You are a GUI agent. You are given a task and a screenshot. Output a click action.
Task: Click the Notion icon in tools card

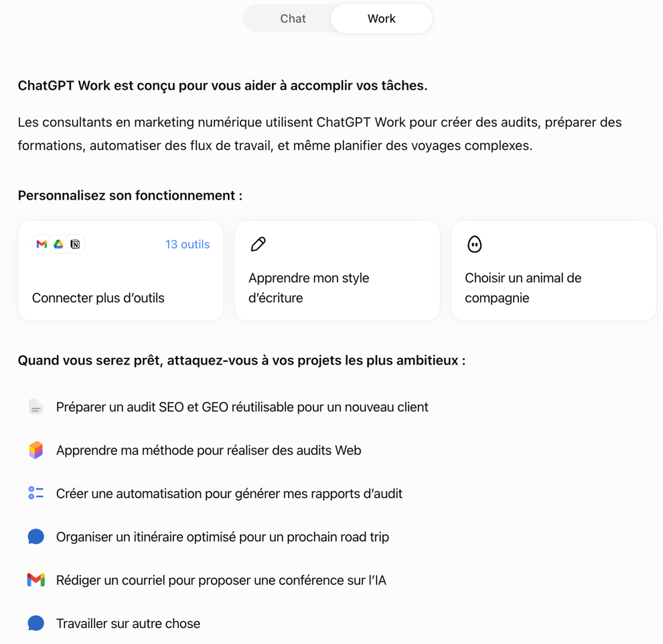coord(75,244)
